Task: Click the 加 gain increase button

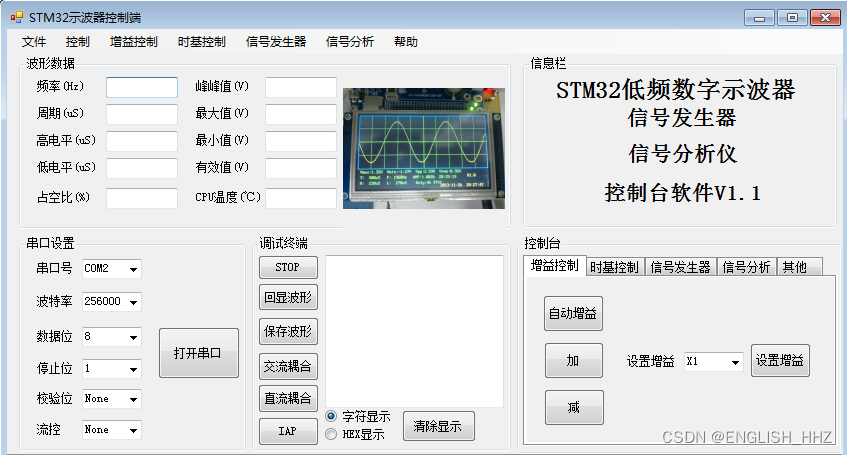Action: click(x=573, y=360)
